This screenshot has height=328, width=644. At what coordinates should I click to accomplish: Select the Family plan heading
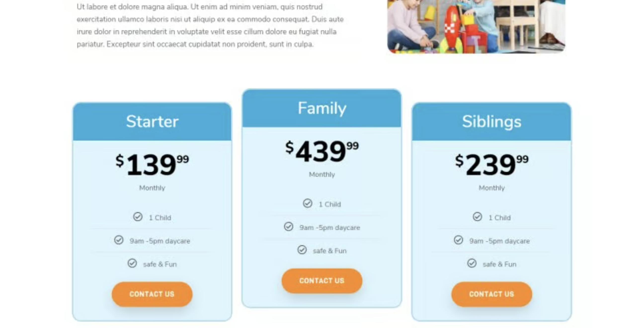pos(322,108)
